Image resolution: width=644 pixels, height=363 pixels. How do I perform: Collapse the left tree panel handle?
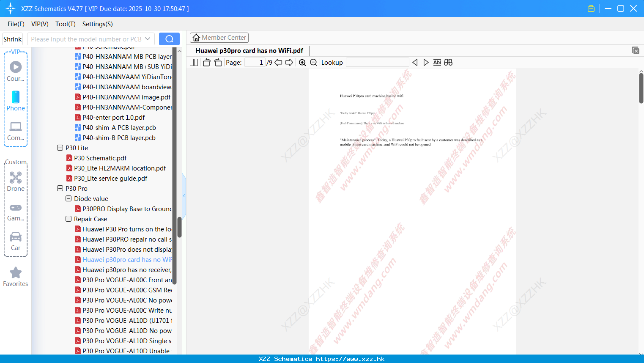184,195
